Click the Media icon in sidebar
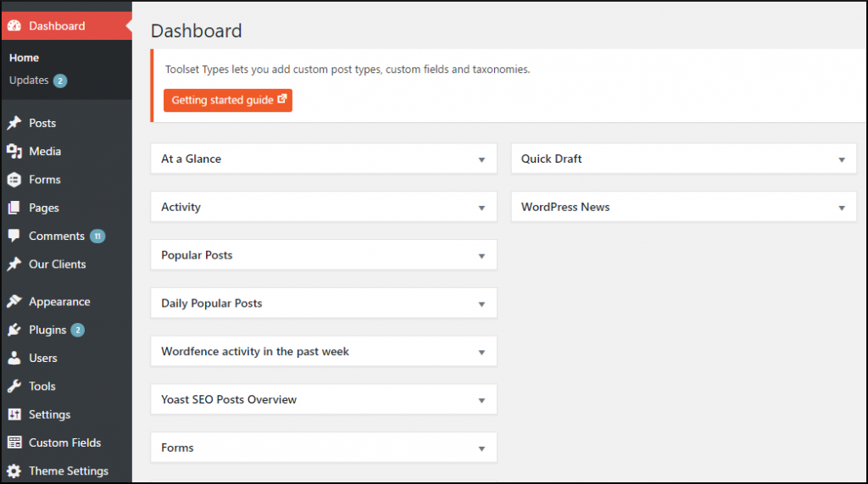868x484 pixels. 14,151
